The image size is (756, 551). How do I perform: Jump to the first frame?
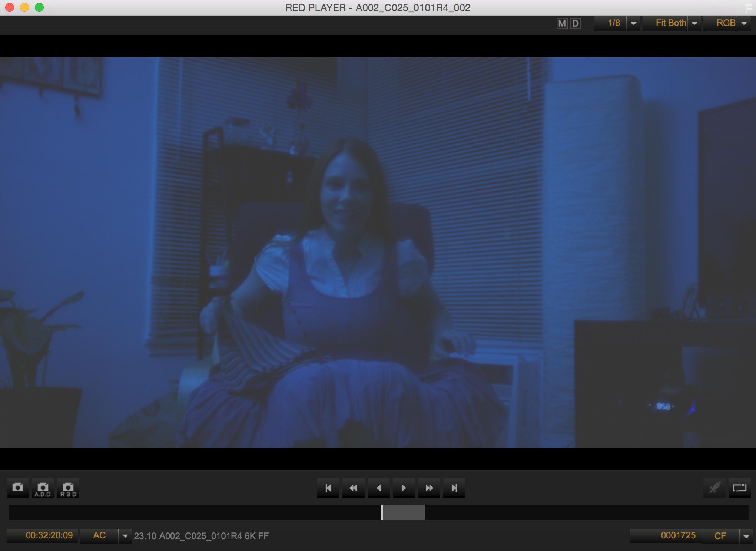328,488
